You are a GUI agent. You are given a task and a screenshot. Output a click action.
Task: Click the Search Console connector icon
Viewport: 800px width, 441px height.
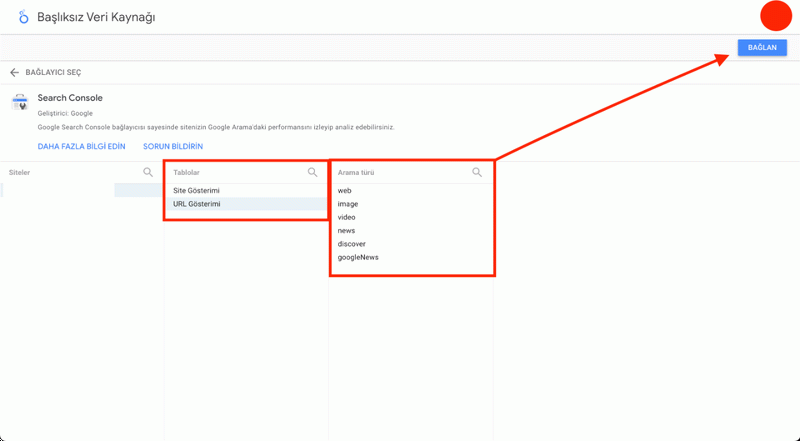click(20, 102)
